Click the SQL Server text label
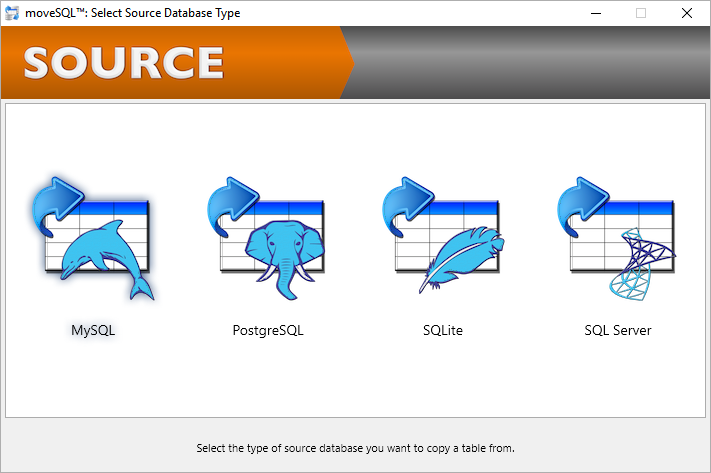711x473 pixels. (x=618, y=330)
